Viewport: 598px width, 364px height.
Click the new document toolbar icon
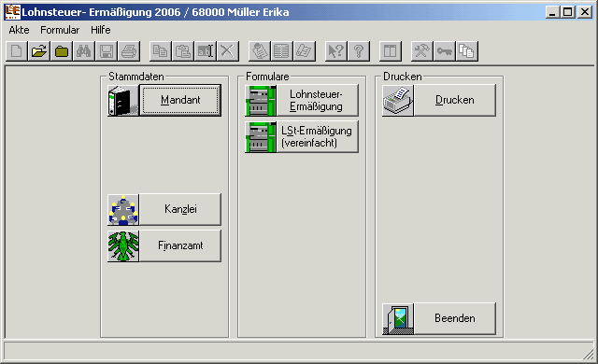pos(17,51)
